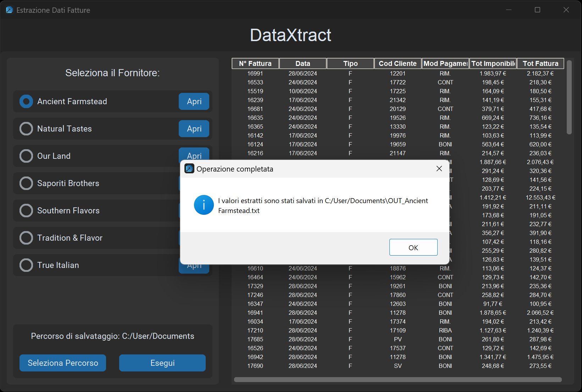
Task: Click taxable amount 379,71 € cell
Action: point(493,109)
